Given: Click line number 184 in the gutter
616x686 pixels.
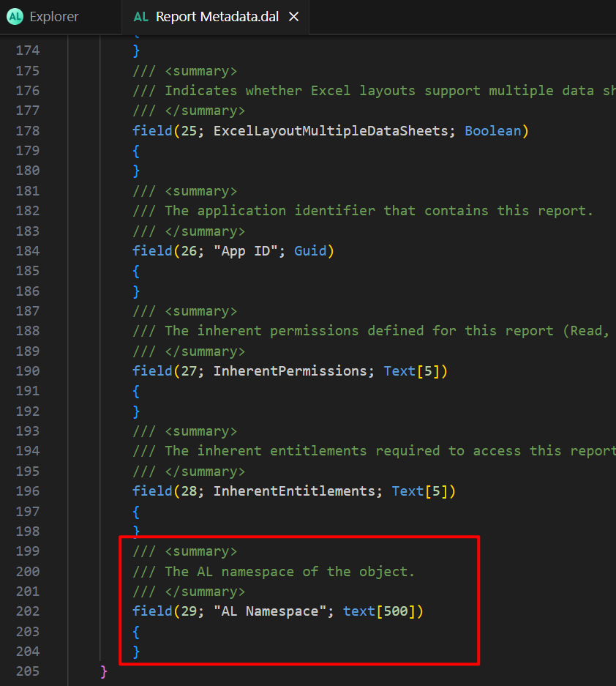Looking at the screenshot, I should (28, 251).
